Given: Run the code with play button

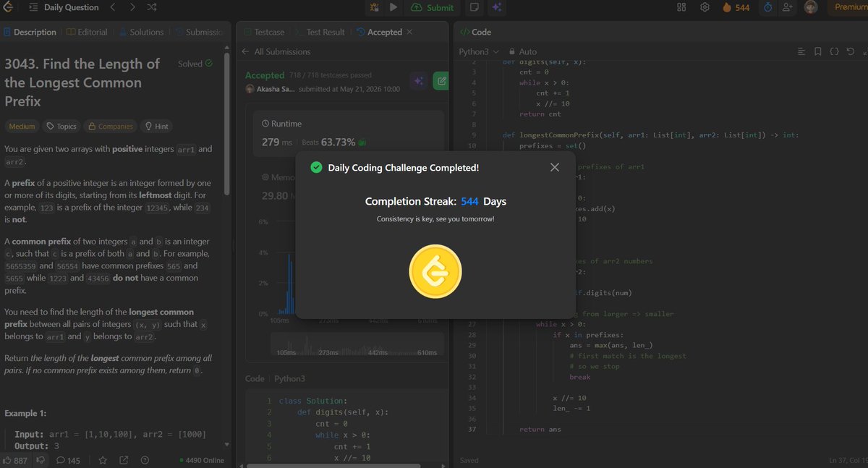Looking at the screenshot, I should (393, 7).
